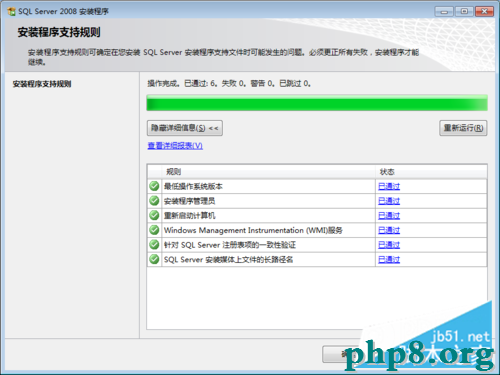Screen dimensions: 500x375
Task: Click the SQL Server setup title bar icon
Action: point(11,12)
